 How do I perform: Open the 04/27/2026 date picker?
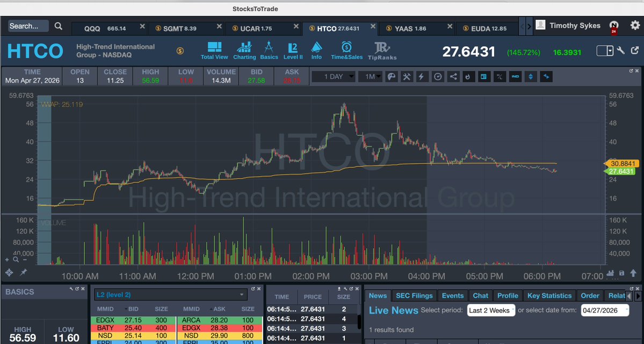[605, 310]
